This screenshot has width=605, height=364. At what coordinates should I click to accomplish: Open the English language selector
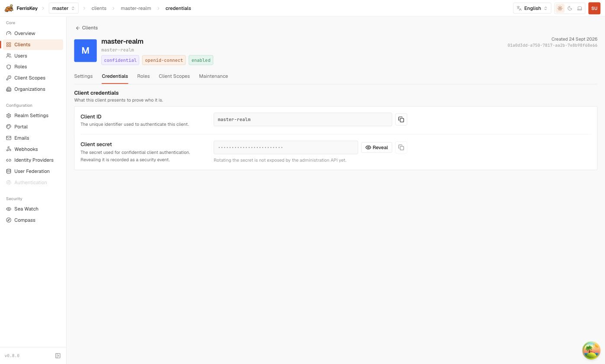coord(532,8)
